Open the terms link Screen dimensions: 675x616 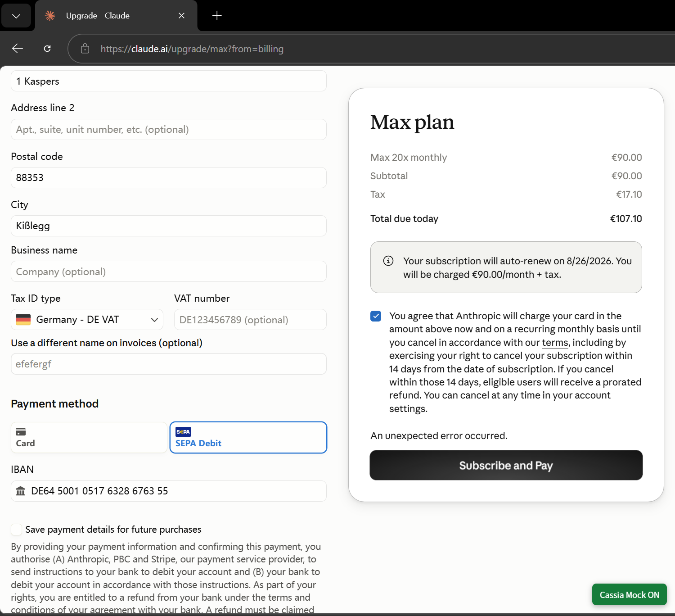[555, 343]
